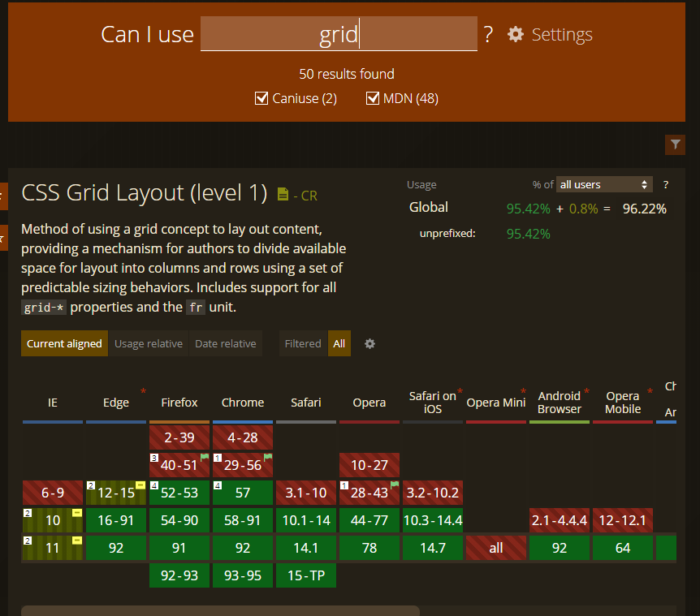
Task: Toggle the Caniuse (2) checkbox
Action: [x=261, y=98]
